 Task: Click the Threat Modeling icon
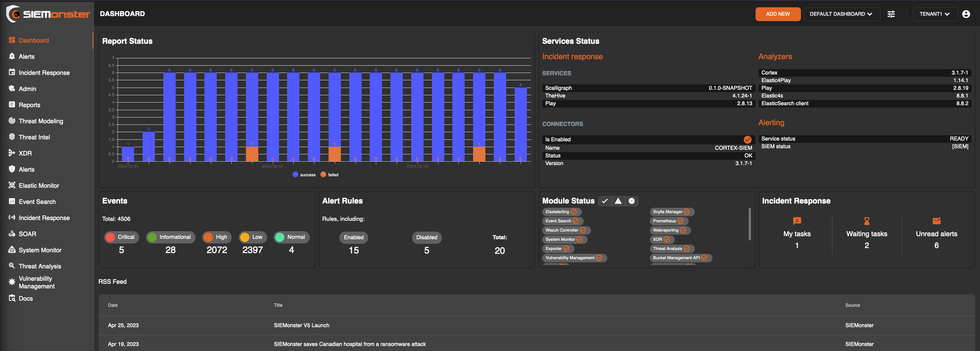click(x=12, y=121)
